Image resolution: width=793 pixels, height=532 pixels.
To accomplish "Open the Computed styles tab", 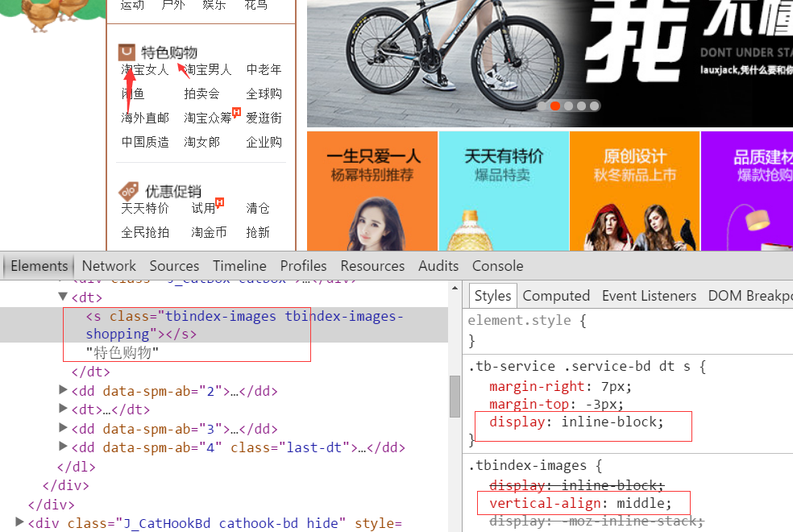I will [x=556, y=296].
